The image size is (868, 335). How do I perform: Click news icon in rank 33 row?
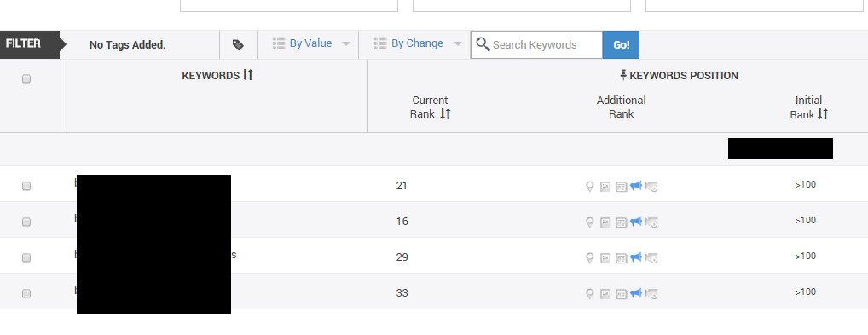coord(621,294)
